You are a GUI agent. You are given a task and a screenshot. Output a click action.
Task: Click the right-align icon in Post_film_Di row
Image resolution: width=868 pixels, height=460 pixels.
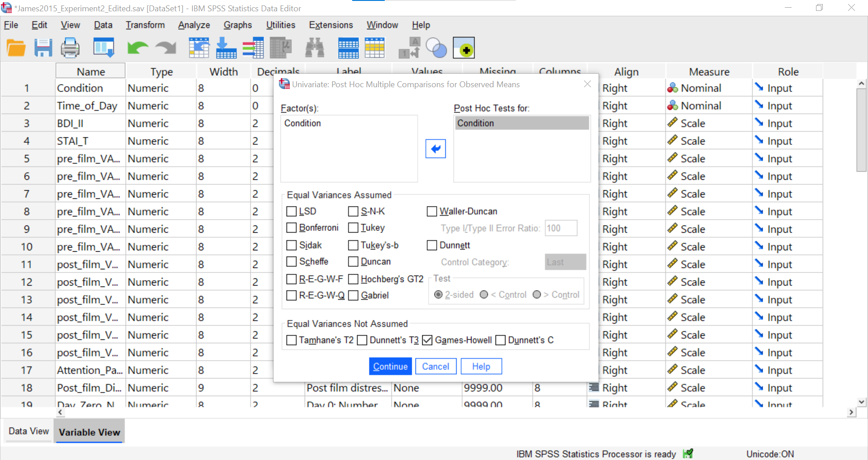594,387
